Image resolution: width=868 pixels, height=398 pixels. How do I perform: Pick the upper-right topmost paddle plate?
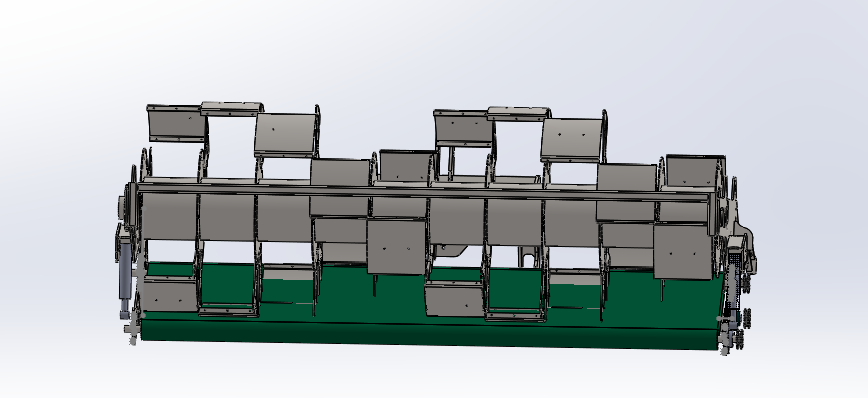[695, 171]
